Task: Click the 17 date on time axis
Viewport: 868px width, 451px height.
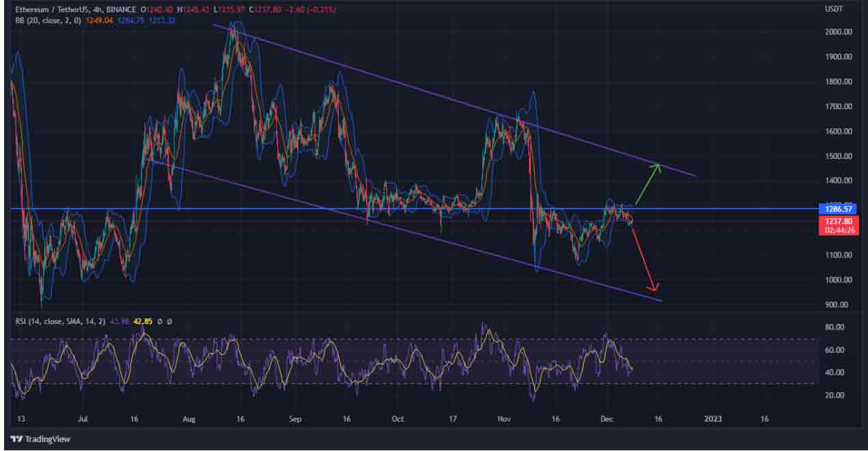Action: click(451, 419)
